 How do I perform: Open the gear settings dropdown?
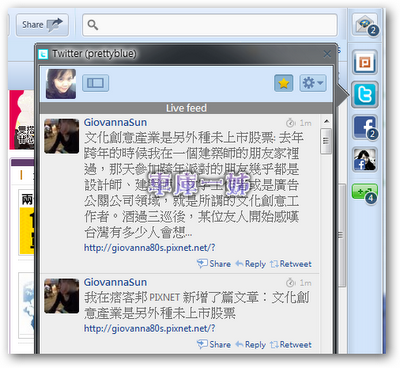coord(313,83)
